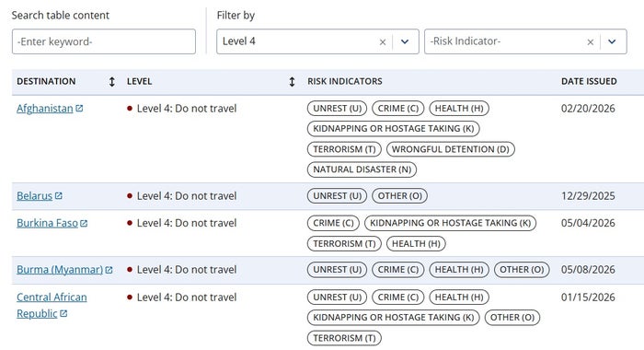Click external link icon next to Afghanistan
This screenshot has height=350, width=644.
79,108
